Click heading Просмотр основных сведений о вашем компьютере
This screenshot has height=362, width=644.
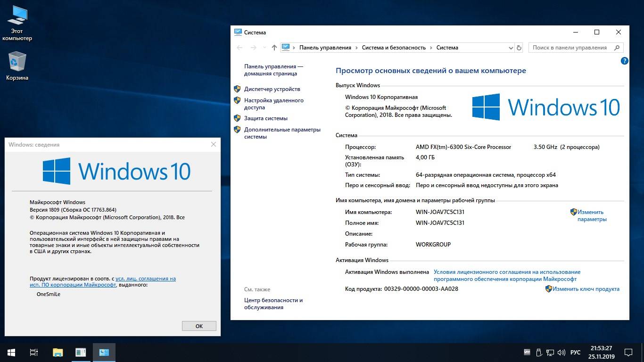[x=431, y=71]
